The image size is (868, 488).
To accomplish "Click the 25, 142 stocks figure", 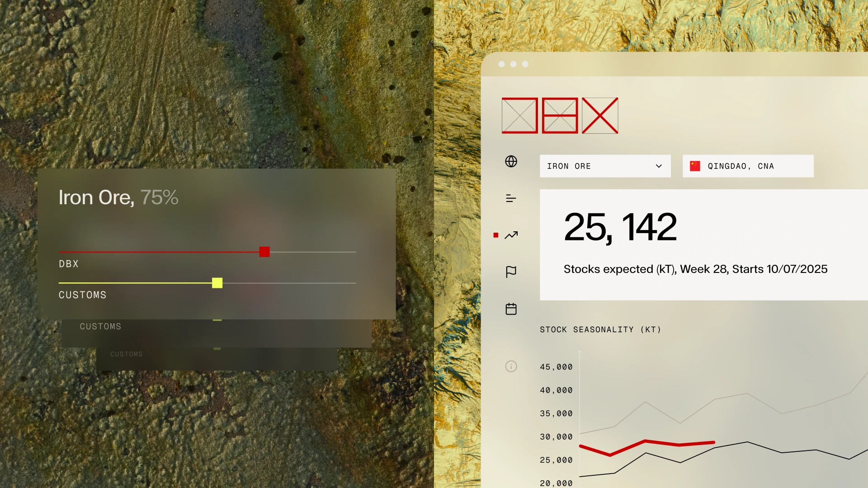I will [620, 227].
